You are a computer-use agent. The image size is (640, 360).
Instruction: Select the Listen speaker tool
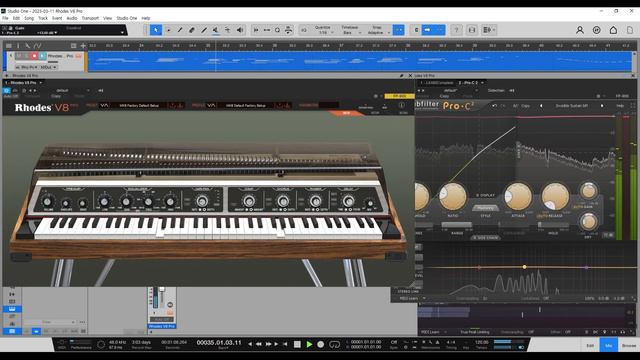[x=240, y=30]
